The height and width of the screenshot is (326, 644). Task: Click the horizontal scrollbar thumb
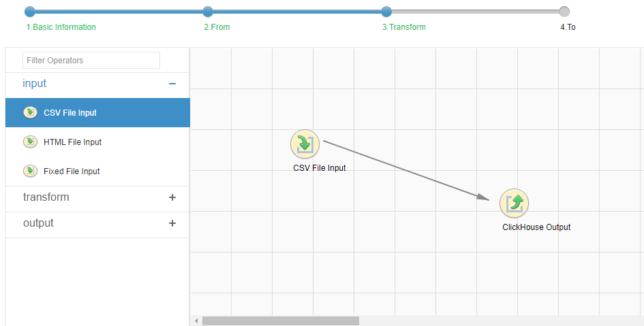(281, 321)
